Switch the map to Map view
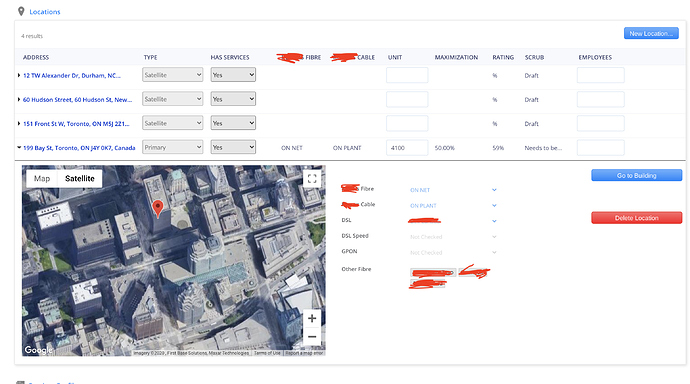690x384 pixels. 42,179
